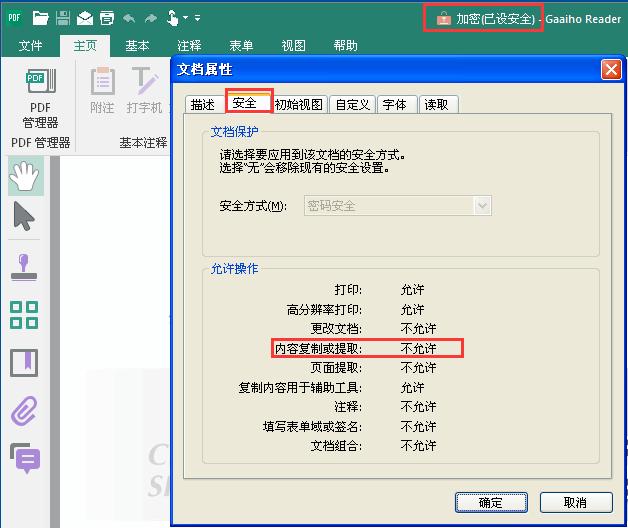628x528 pixels.
Task: Open the comments panel icon
Action: [x=25, y=459]
